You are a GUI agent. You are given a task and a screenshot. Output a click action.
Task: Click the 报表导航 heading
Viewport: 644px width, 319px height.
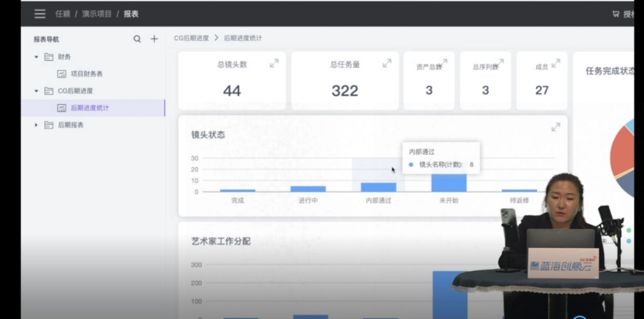47,39
